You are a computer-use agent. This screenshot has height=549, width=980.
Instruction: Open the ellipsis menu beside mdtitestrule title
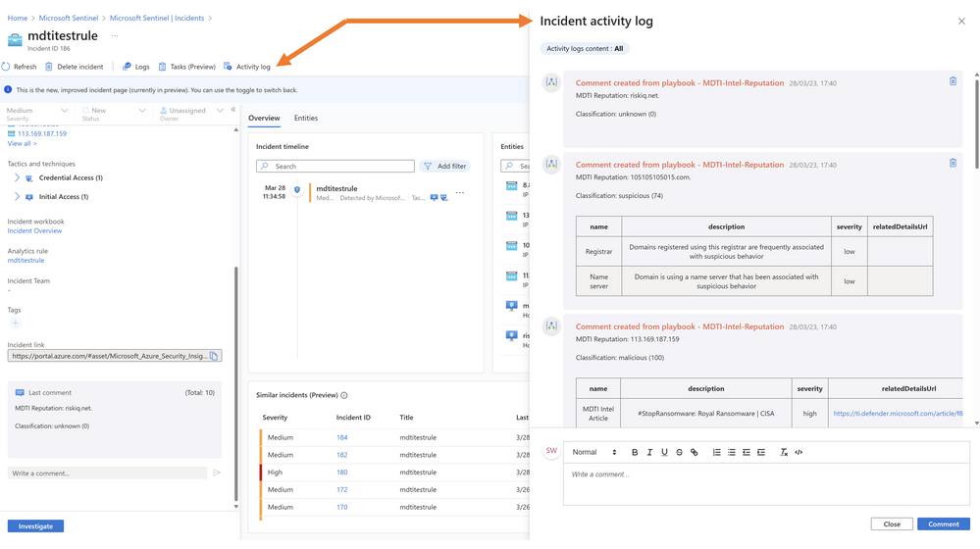point(115,35)
